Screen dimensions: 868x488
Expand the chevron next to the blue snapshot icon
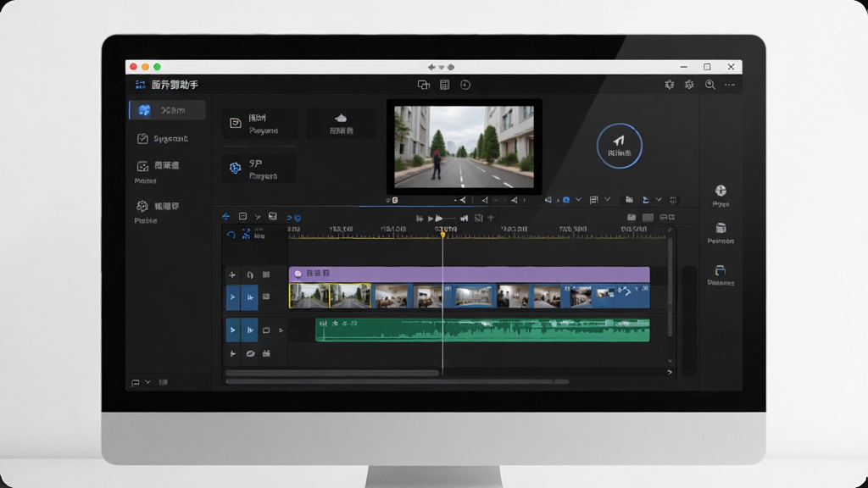578,200
